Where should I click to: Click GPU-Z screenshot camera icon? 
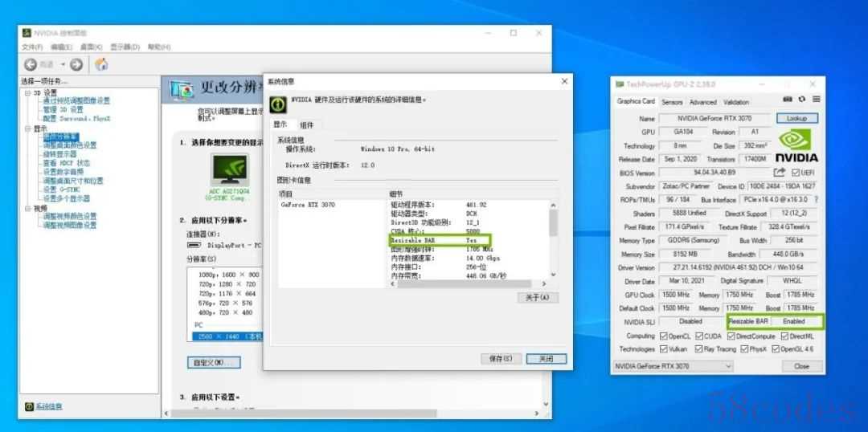pyautogui.click(x=788, y=99)
